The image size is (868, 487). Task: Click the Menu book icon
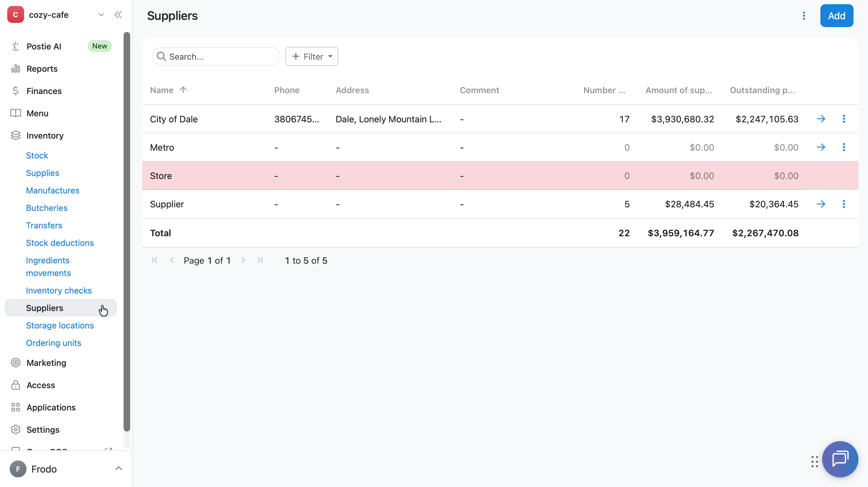pos(15,113)
